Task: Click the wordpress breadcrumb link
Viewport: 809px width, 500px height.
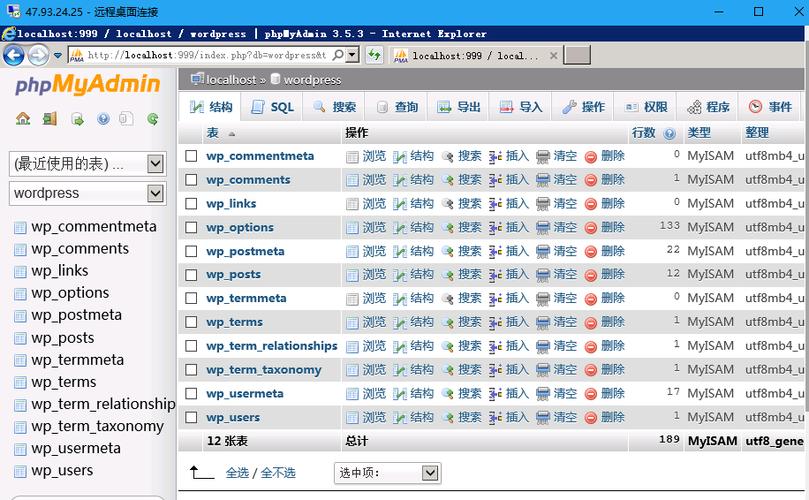Action: point(312,80)
